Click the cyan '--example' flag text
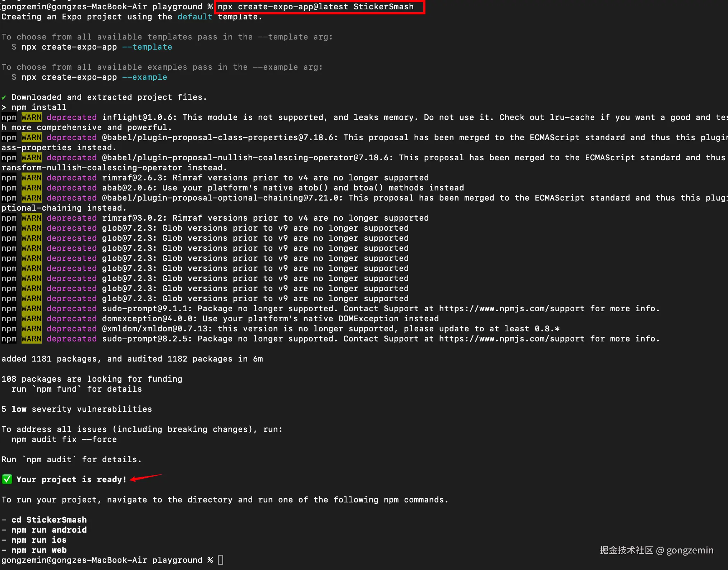The image size is (728, 570). [144, 77]
